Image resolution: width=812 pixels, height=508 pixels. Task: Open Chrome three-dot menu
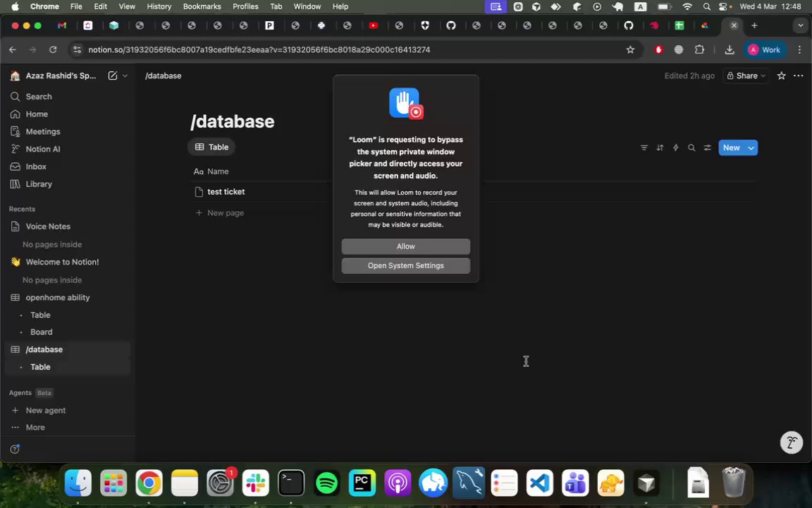pos(799,50)
